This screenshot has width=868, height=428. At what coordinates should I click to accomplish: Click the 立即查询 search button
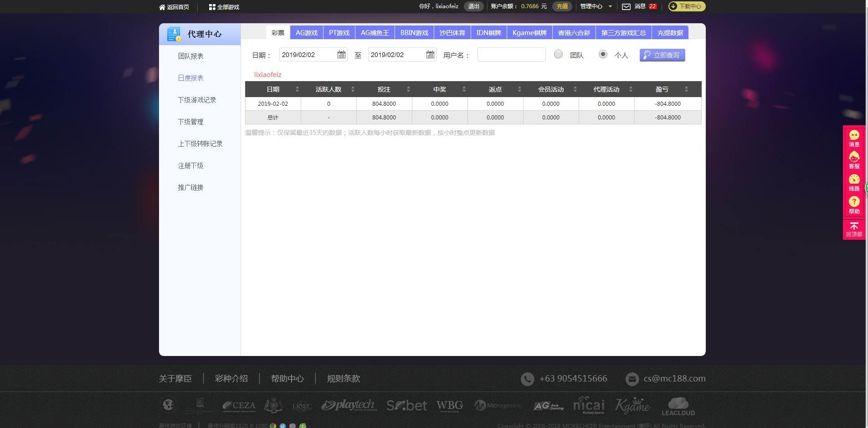coord(662,55)
